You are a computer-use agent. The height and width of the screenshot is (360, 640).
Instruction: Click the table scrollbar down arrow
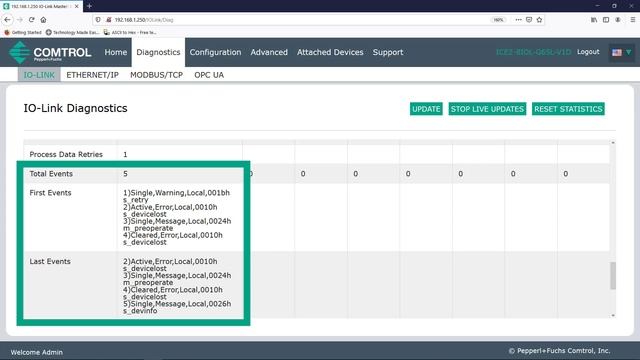tap(613, 315)
